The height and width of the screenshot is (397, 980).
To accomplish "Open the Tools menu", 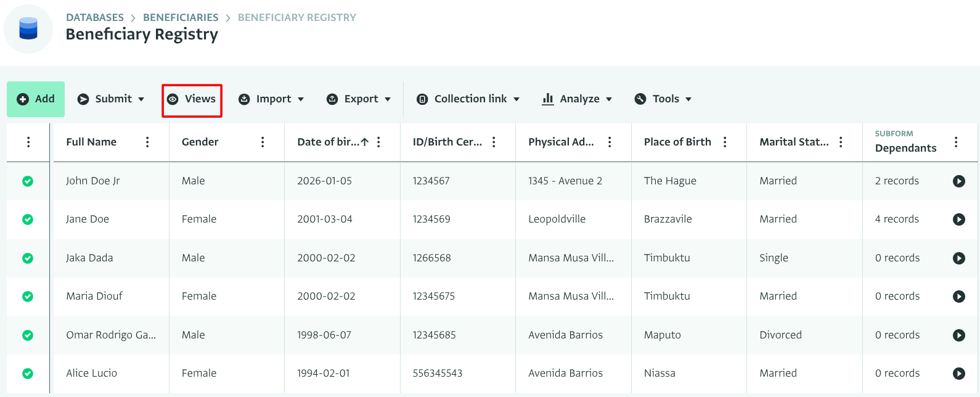I will (x=663, y=99).
